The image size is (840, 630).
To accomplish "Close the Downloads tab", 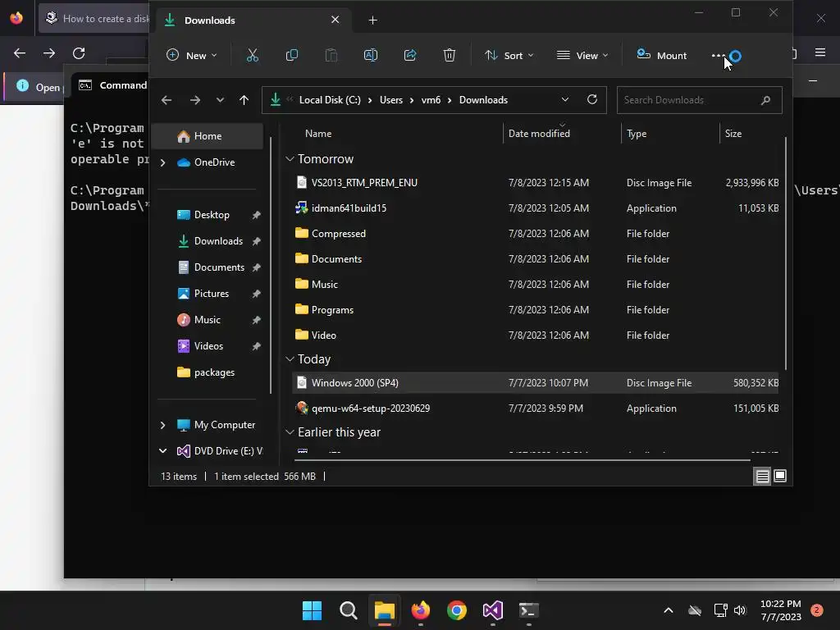I will [x=336, y=20].
